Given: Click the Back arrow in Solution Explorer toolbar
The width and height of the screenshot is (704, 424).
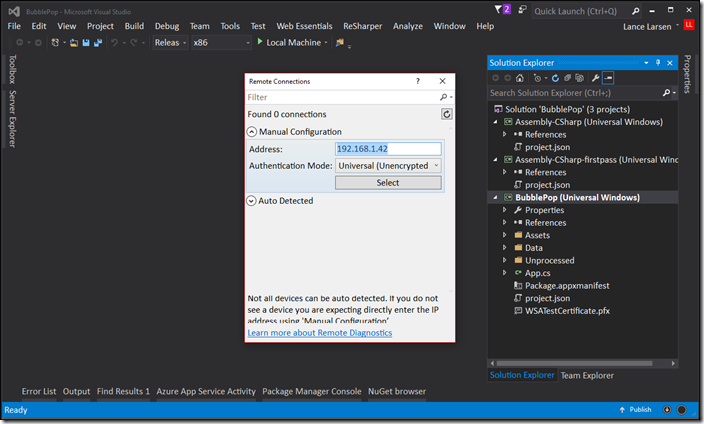Looking at the screenshot, I should click(495, 78).
